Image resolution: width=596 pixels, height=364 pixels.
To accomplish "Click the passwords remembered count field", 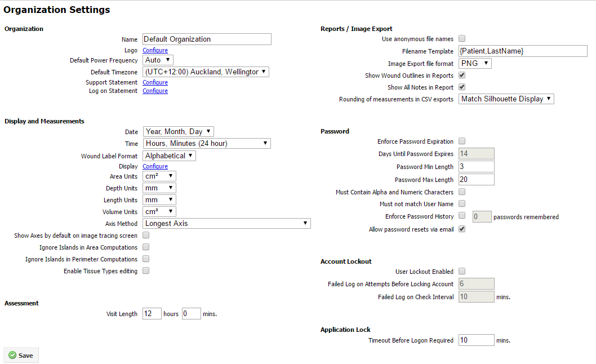I will (x=482, y=217).
